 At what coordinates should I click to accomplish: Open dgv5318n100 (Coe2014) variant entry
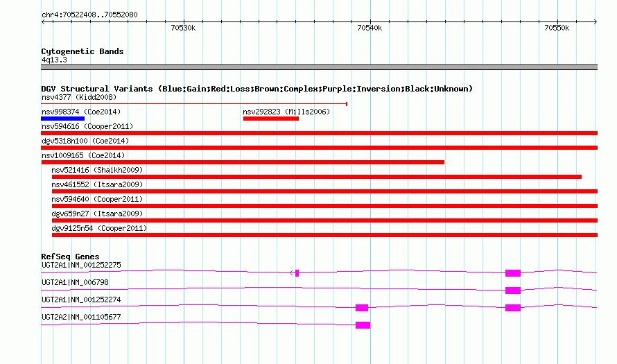[85, 141]
